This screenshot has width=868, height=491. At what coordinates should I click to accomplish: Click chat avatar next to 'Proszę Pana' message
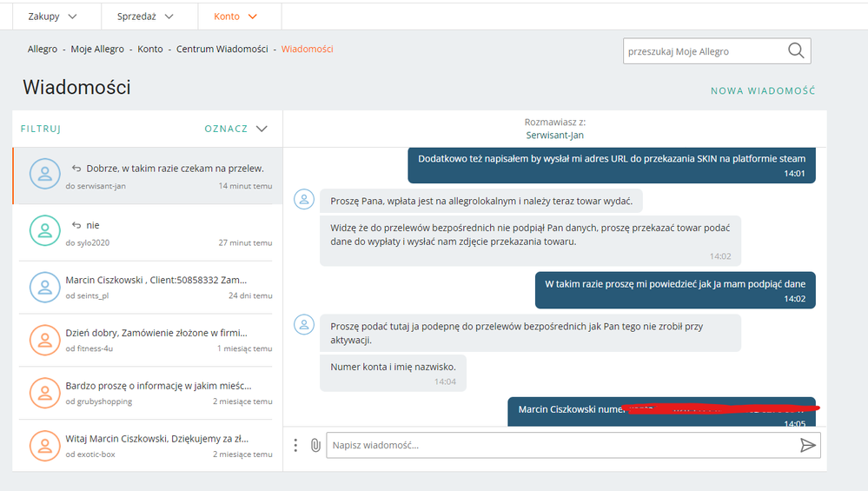[x=304, y=199]
